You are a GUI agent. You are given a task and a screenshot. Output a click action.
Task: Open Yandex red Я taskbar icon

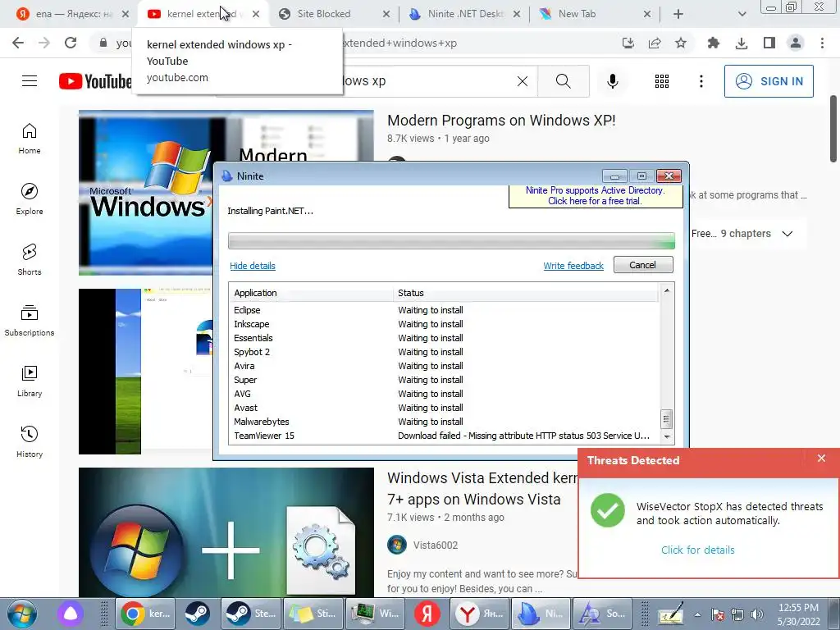pos(427,614)
